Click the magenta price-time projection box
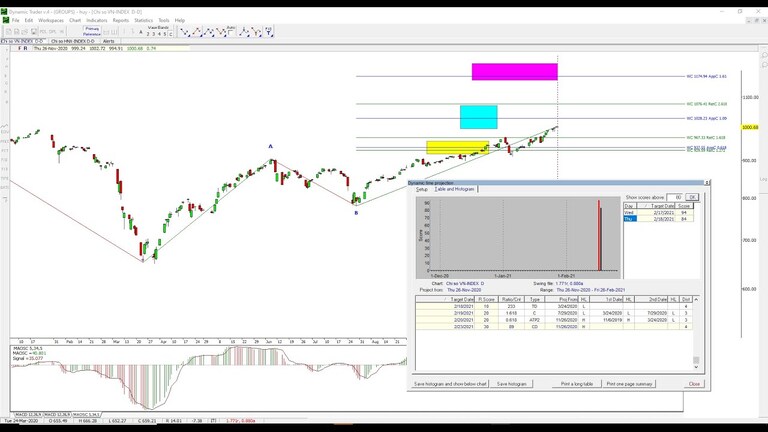768x432 pixels. 514,72
